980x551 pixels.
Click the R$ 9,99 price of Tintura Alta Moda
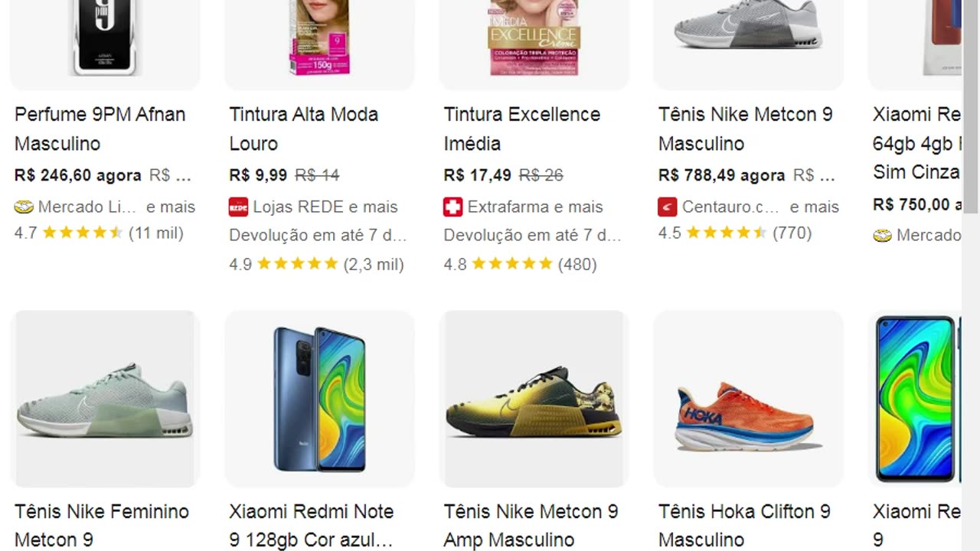pyautogui.click(x=258, y=175)
